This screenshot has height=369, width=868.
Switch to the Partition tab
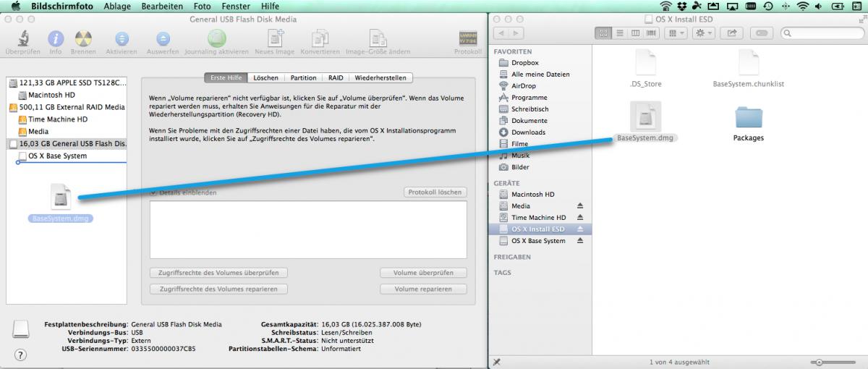click(x=304, y=77)
